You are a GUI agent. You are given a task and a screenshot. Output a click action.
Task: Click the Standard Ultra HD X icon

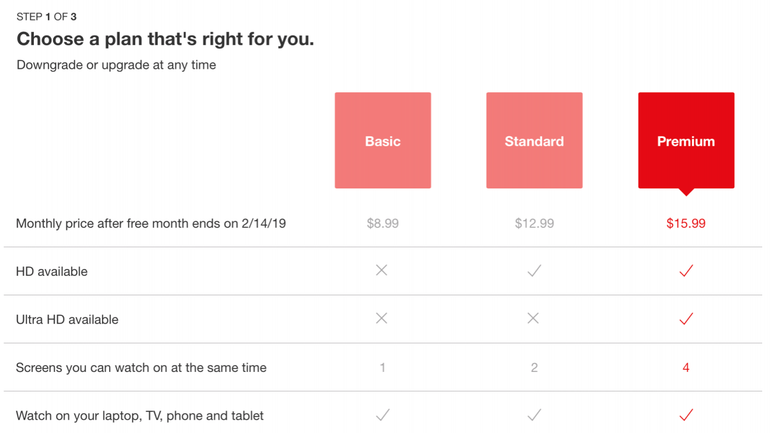click(533, 318)
